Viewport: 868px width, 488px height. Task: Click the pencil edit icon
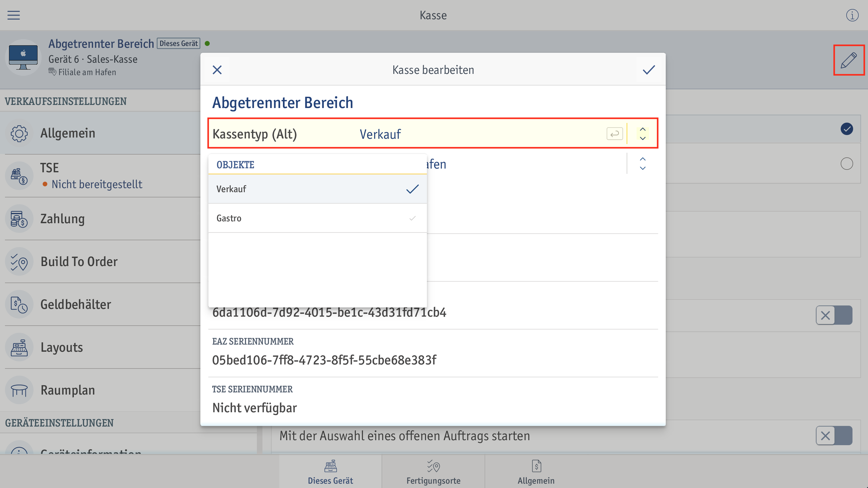pyautogui.click(x=848, y=60)
